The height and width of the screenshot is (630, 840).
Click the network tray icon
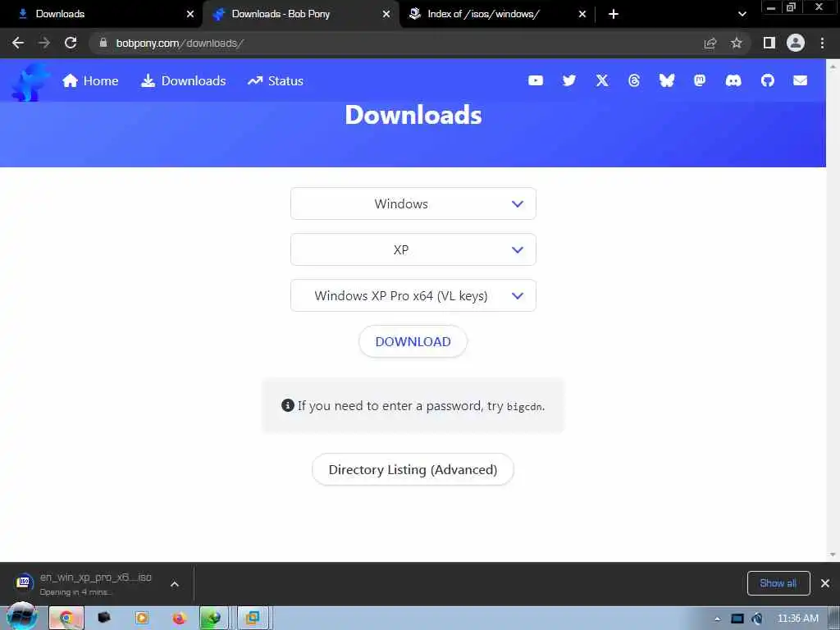pos(737,619)
